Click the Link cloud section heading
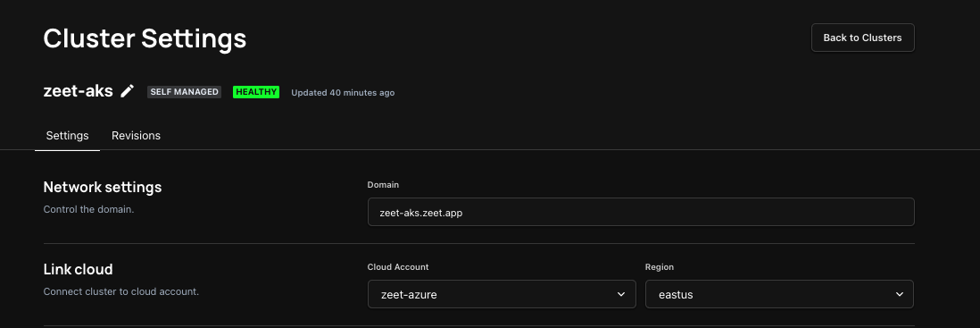Viewport: 980px width, 328px height. pyautogui.click(x=79, y=269)
